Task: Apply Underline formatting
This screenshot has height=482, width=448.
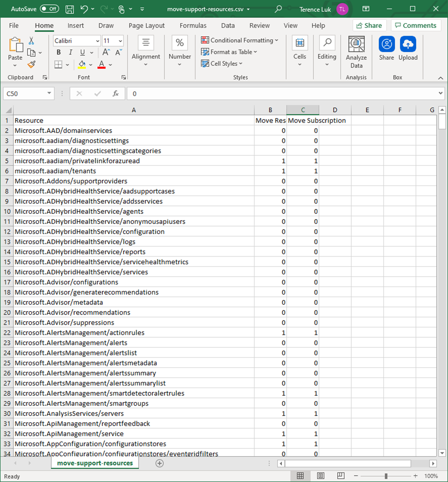Action: point(82,52)
